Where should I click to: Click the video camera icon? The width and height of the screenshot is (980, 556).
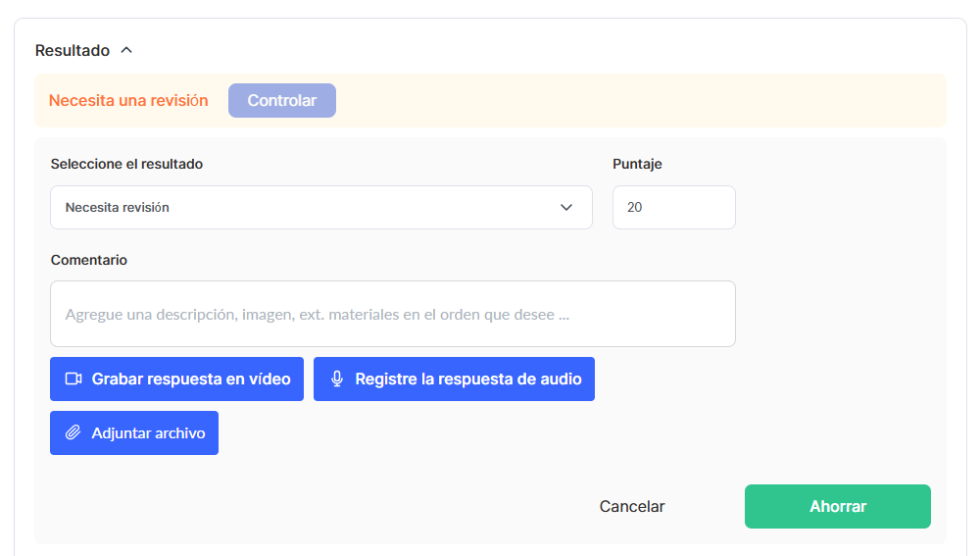[x=73, y=379]
